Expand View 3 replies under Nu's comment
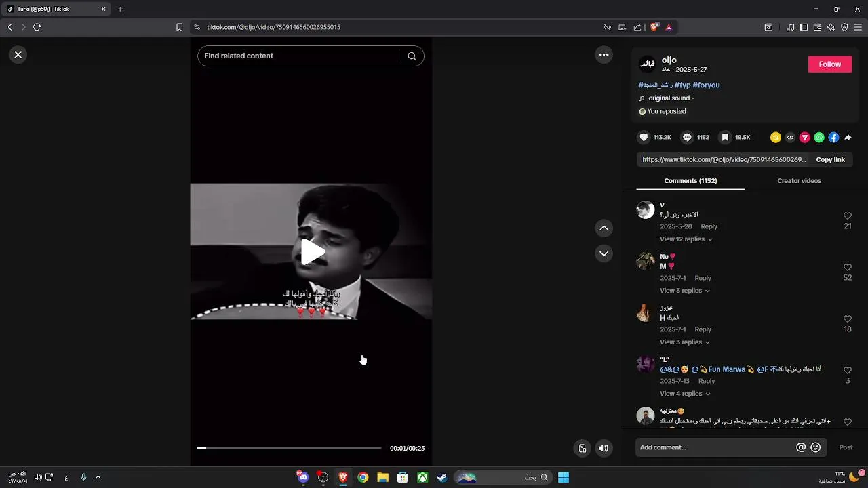This screenshot has width=868, height=488. (685, 291)
